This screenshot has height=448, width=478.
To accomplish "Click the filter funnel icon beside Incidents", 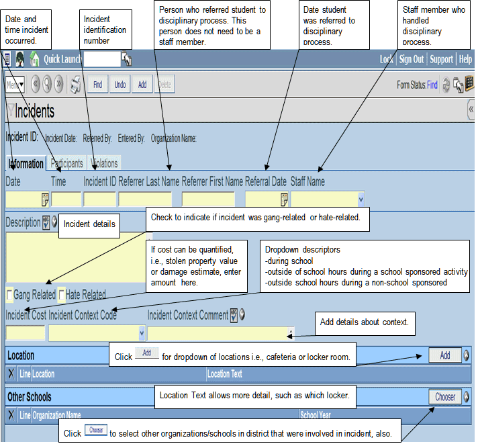I will click(10, 109).
